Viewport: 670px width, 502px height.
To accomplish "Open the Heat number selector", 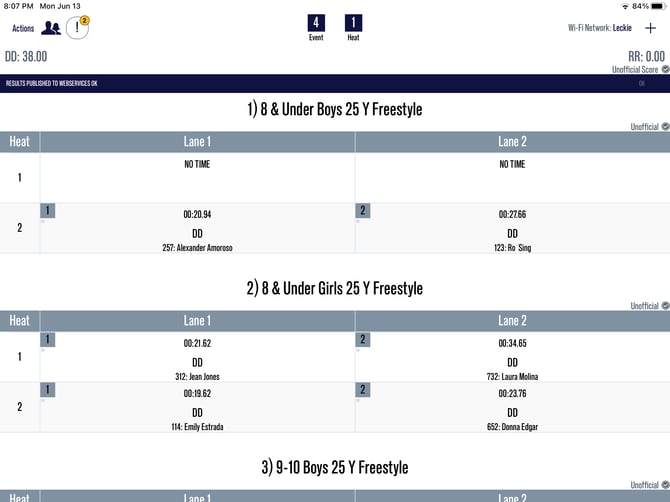I will point(354,23).
